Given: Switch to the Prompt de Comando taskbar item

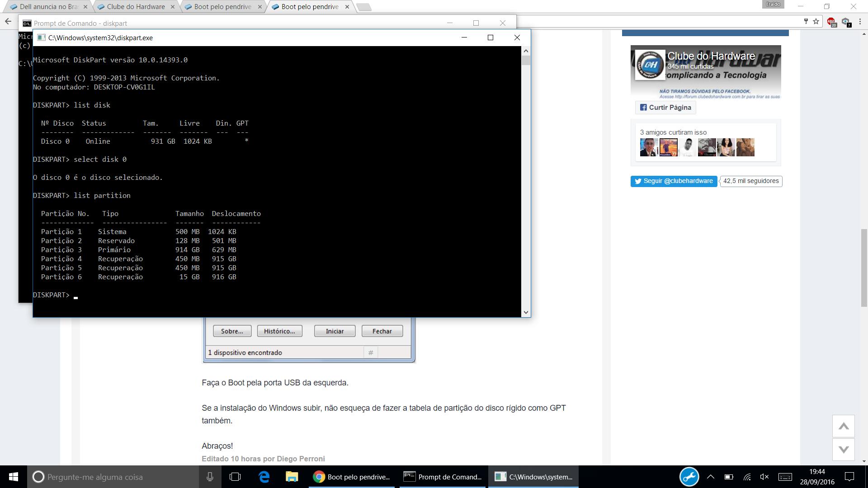Looking at the screenshot, I should click(x=442, y=477).
